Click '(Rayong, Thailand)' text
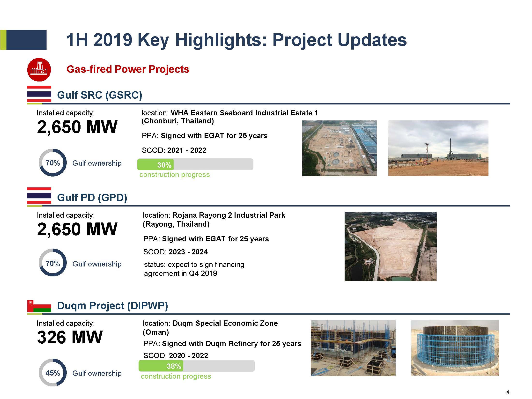The image size is (532, 399). (176, 224)
